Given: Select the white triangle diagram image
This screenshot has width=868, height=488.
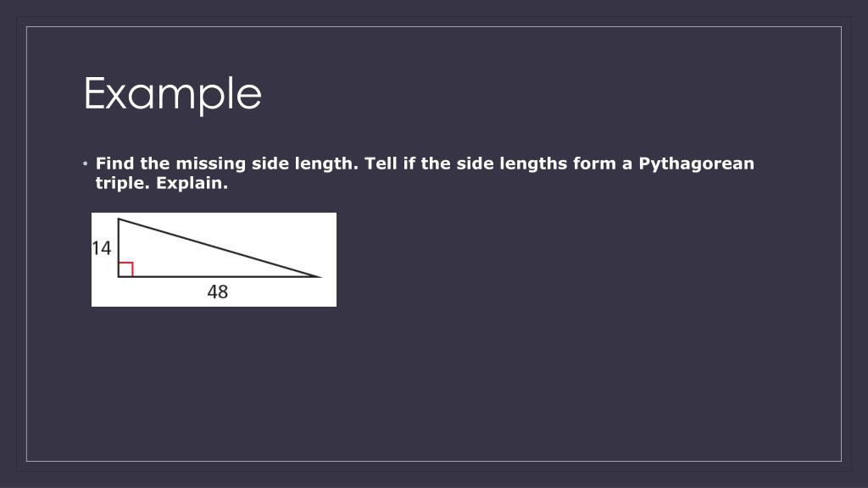Looking at the screenshot, I should coord(214,259).
